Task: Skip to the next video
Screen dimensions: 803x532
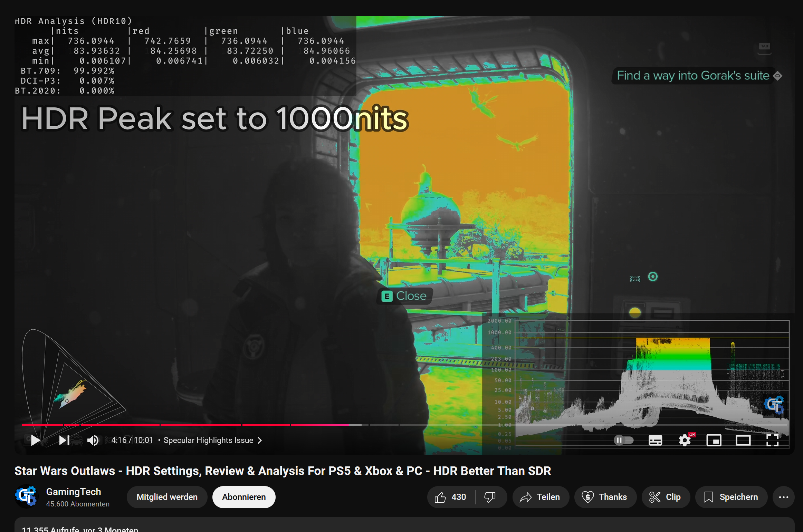Action: pyautogui.click(x=63, y=441)
